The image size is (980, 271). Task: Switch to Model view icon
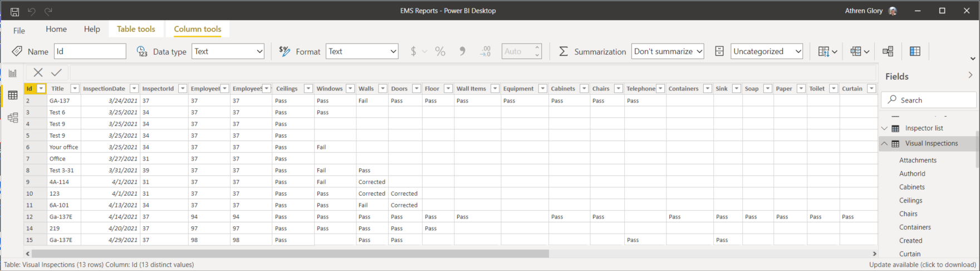tap(13, 118)
